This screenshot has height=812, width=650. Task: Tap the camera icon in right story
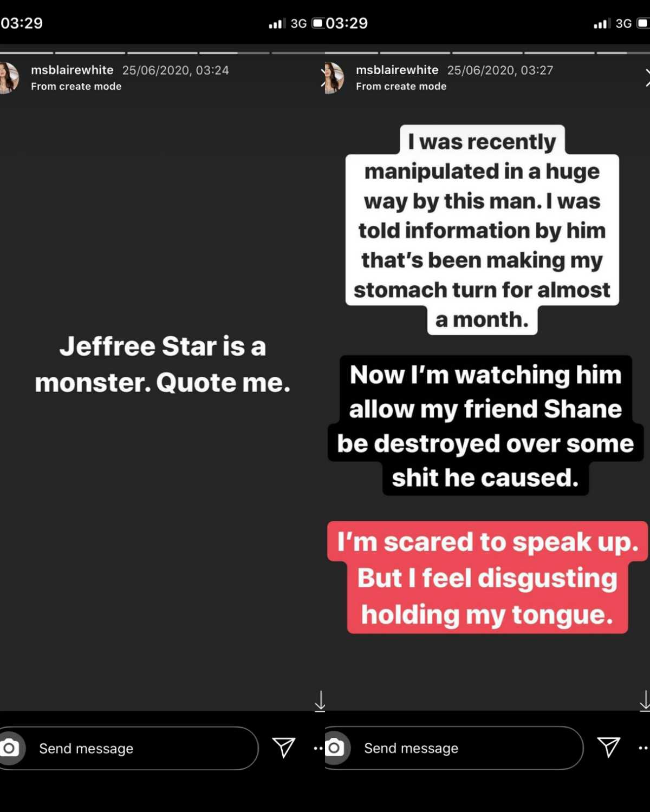[x=335, y=748]
